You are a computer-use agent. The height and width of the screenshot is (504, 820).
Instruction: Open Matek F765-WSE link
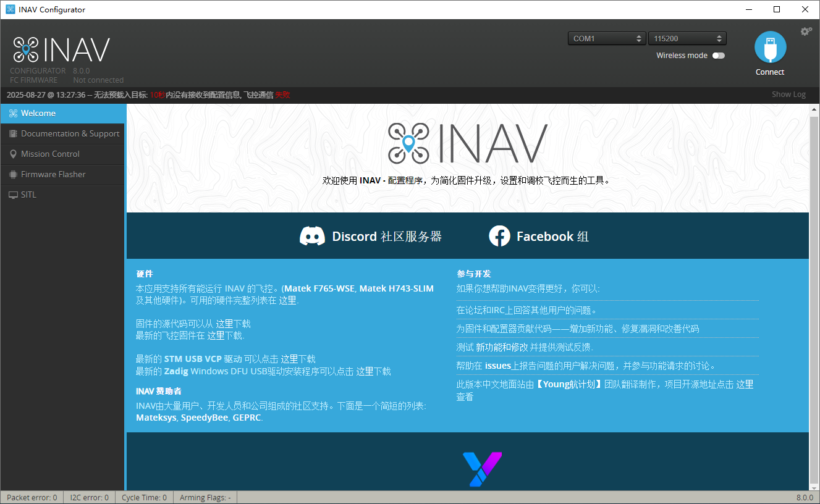point(319,288)
